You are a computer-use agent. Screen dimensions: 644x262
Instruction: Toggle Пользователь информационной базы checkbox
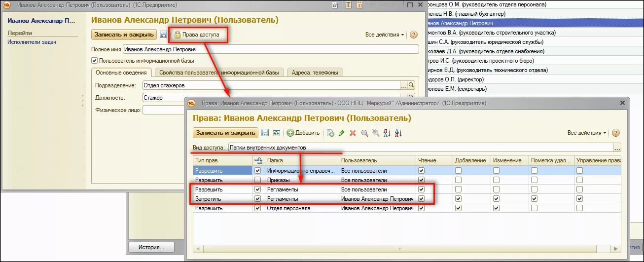95,61
